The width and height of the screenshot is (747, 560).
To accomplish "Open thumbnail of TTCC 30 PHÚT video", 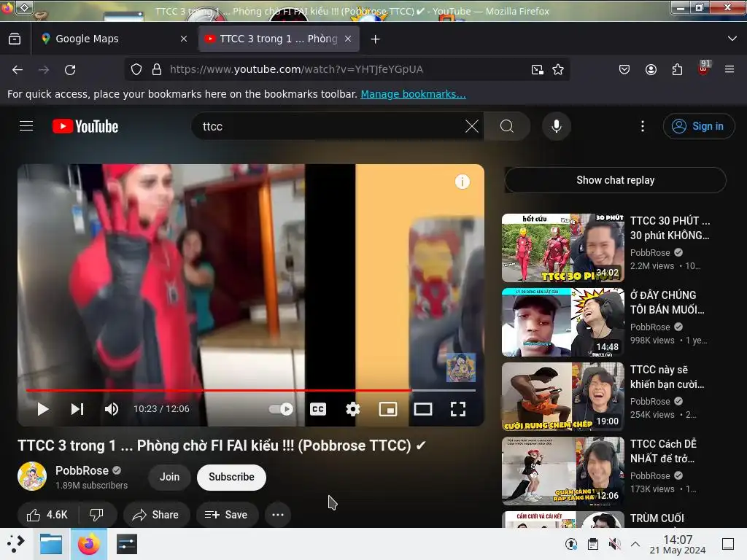I will click(562, 248).
